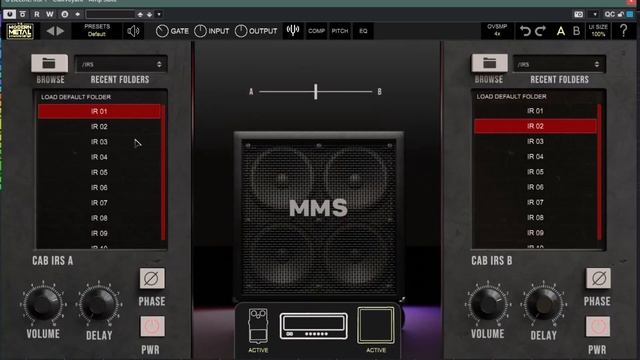Open the host preset list triangle
The image size is (640, 360).
click(x=159, y=14)
